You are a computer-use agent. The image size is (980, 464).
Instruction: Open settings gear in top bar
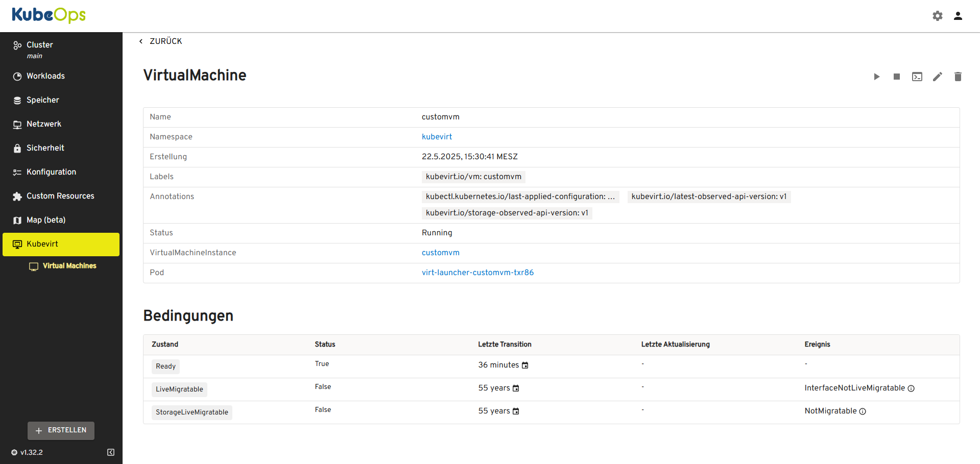pyautogui.click(x=938, y=16)
